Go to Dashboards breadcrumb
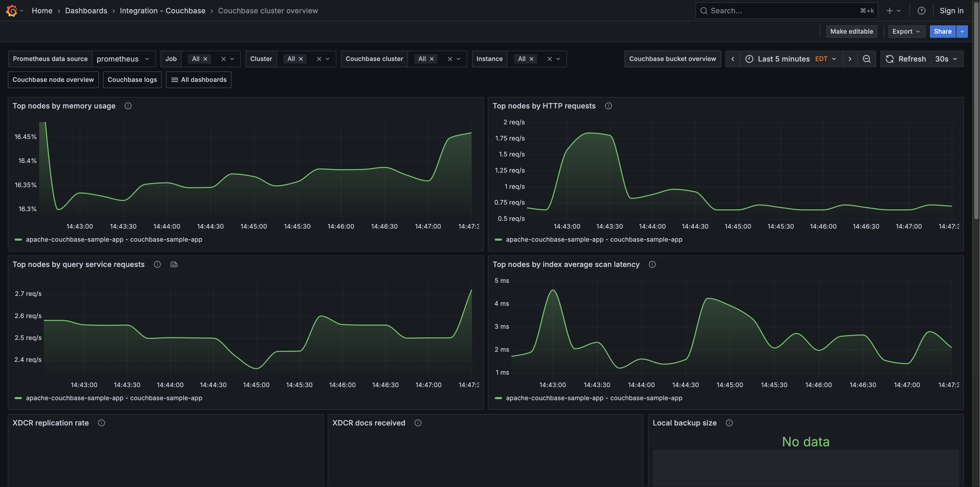This screenshot has width=980, height=487. tap(86, 11)
